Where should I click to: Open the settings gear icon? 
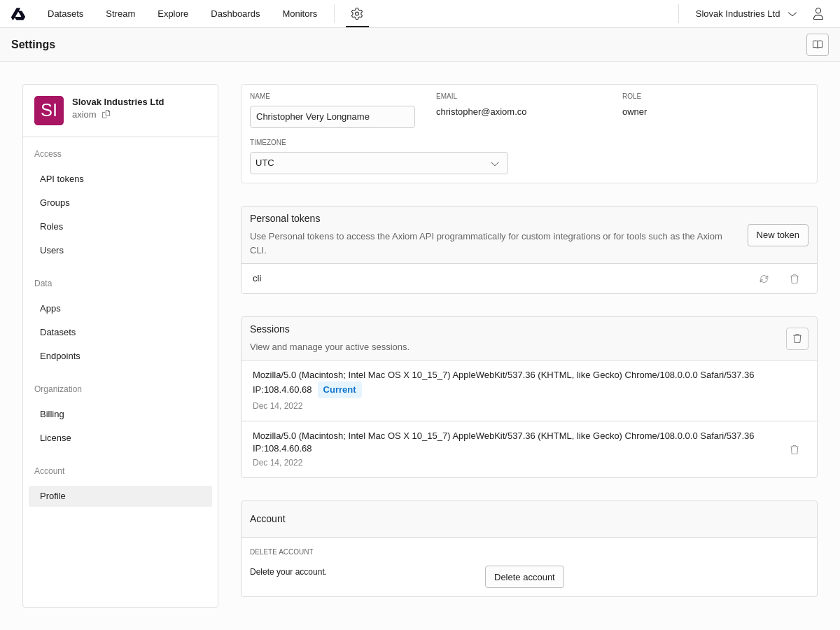pos(357,14)
